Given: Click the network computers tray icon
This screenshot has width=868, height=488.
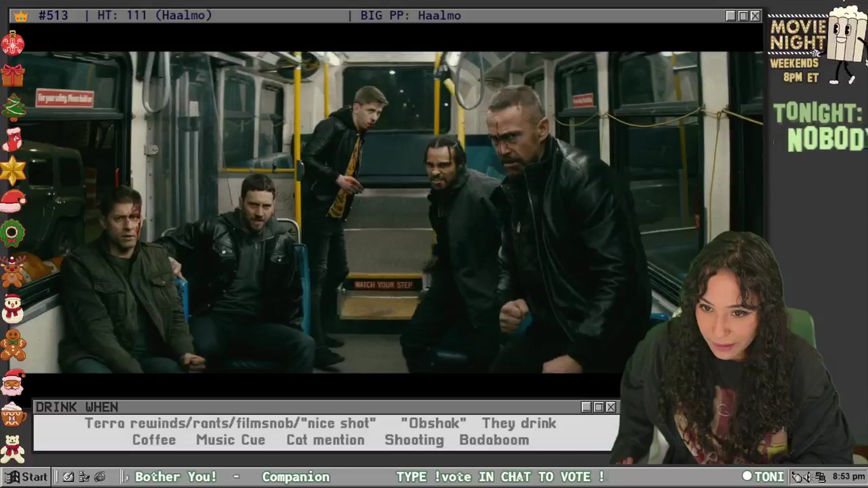Looking at the screenshot, I should click(x=821, y=477).
